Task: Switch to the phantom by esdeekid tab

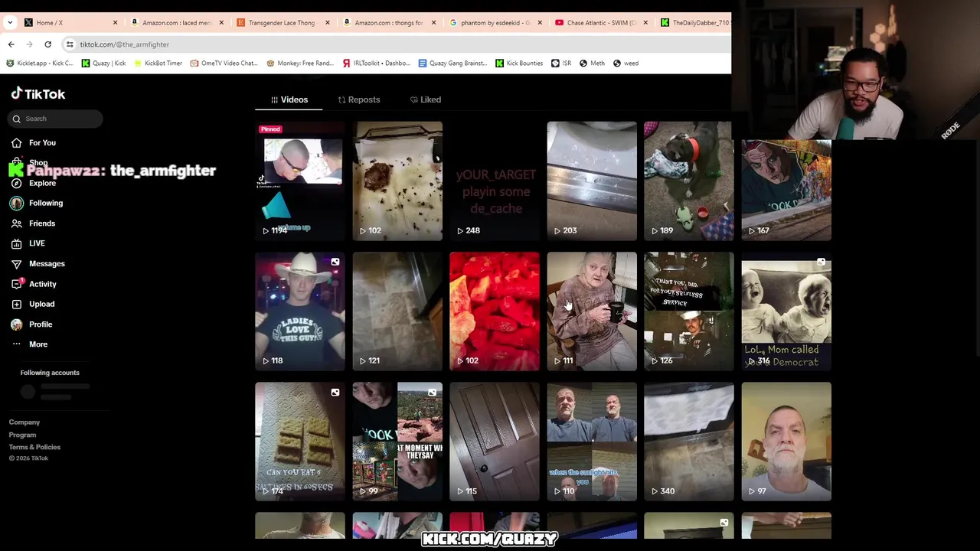Action: tap(494, 22)
